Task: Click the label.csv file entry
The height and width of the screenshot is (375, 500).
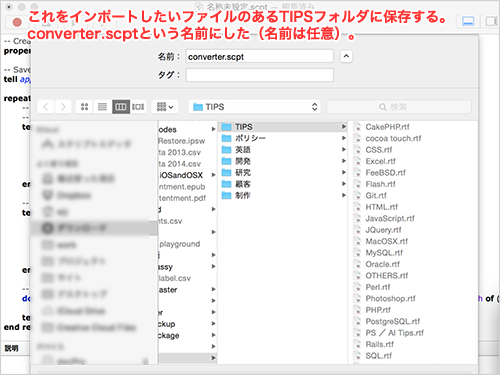Action: [174, 278]
